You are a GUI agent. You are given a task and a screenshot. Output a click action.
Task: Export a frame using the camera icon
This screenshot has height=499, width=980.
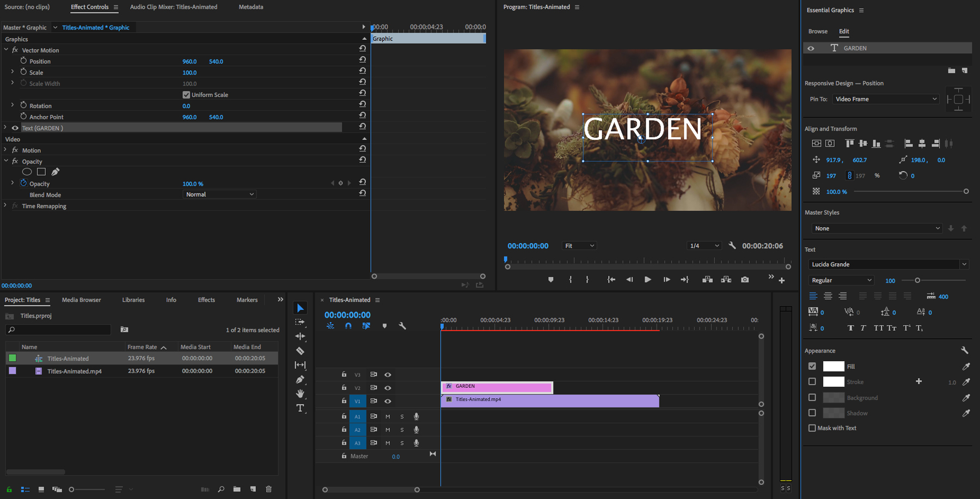[x=745, y=279]
